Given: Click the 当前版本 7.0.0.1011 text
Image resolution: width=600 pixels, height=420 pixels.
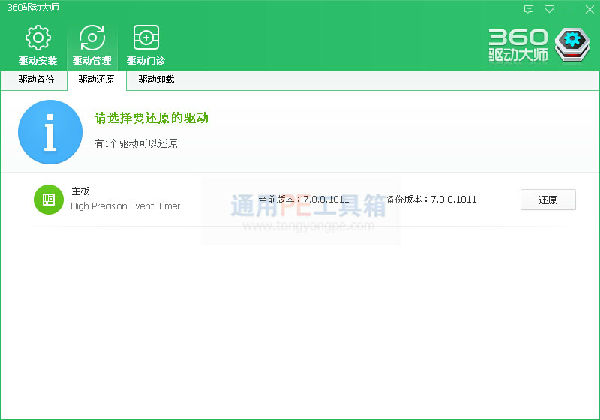Looking at the screenshot, I should [x=304, y=199].
